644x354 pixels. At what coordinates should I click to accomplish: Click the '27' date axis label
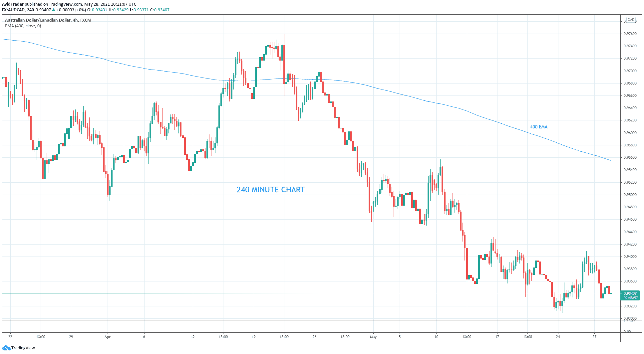coord(594,337)
